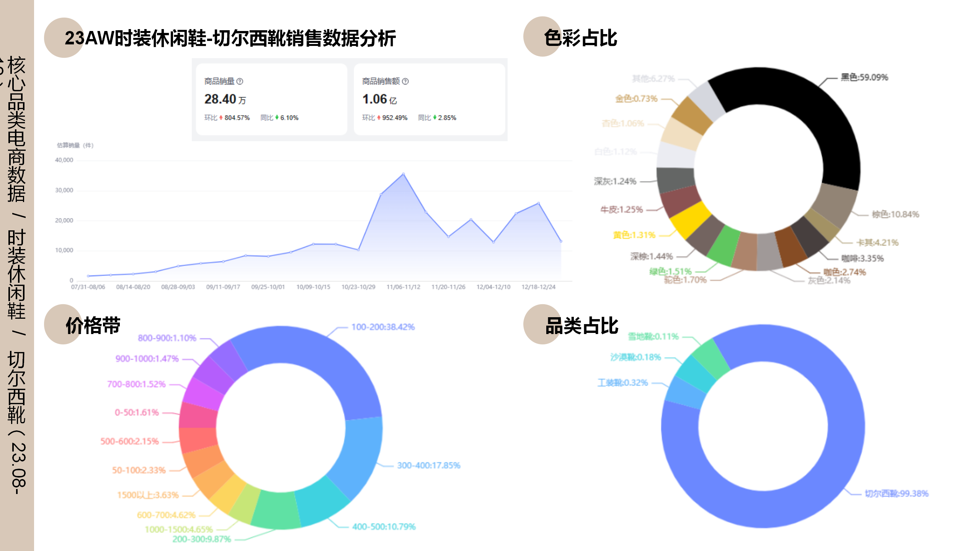Click the 咖色:2.74% label
Image resolution: width=980 pixels, height=551 pixels.
pos(844,272)
